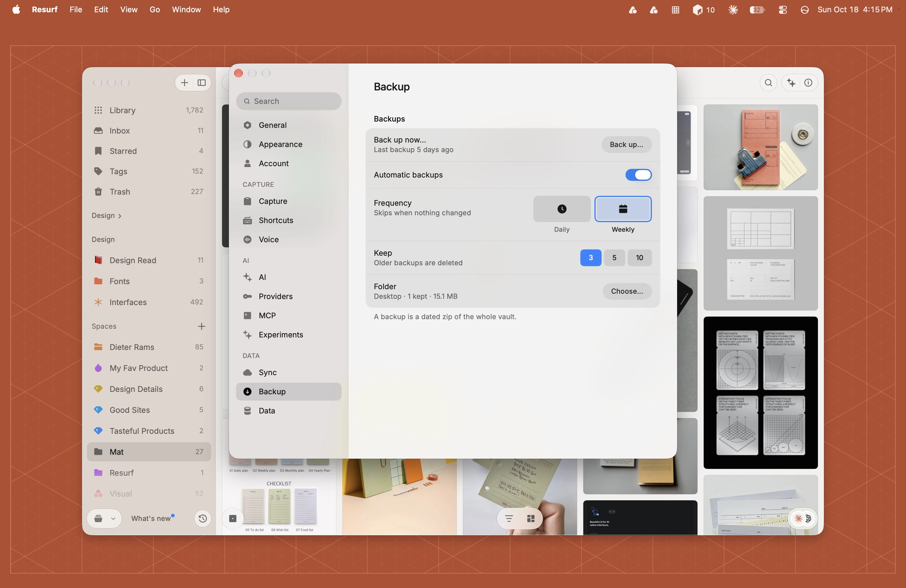Click the Back up... button

tap(626, 145)
